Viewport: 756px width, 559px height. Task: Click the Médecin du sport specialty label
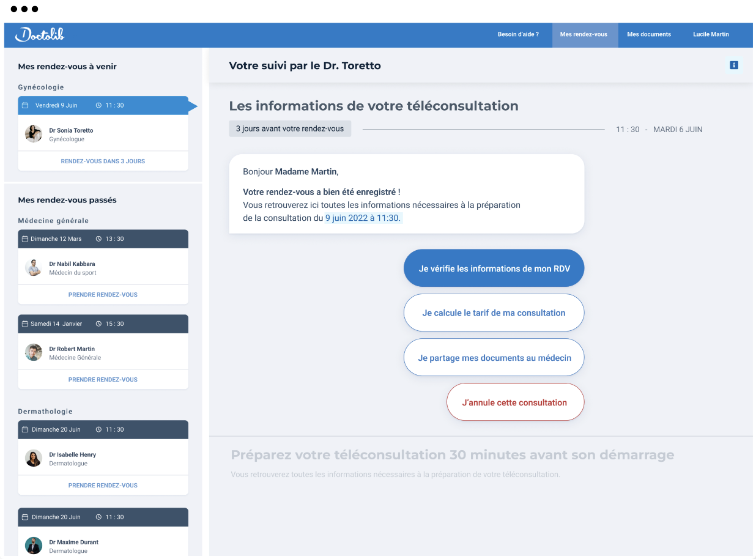(x=73, y=272)
